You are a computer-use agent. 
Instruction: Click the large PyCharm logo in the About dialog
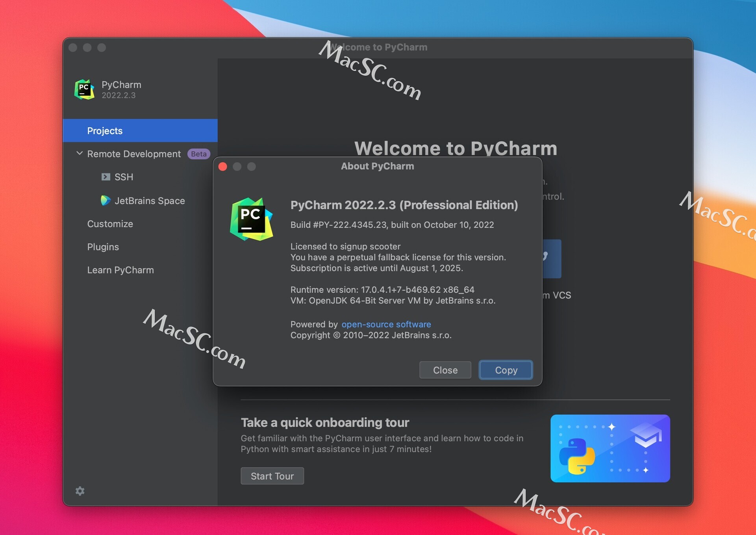pos(251,219)
